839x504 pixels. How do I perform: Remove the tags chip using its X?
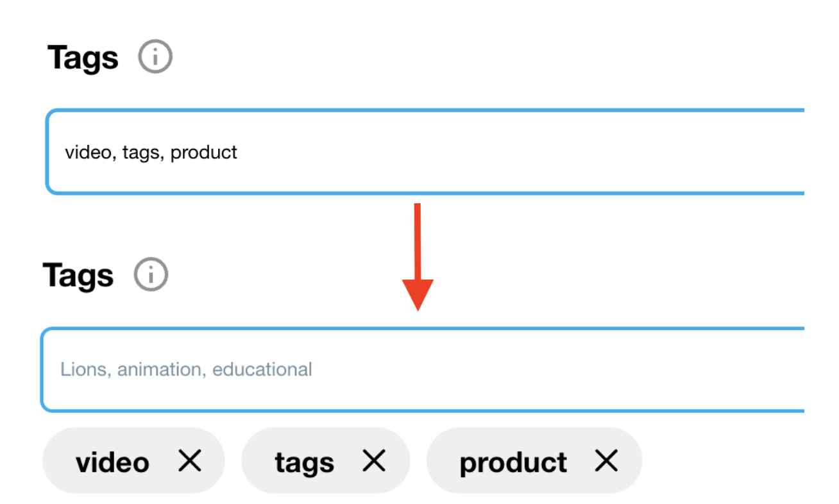coord(374,461)
